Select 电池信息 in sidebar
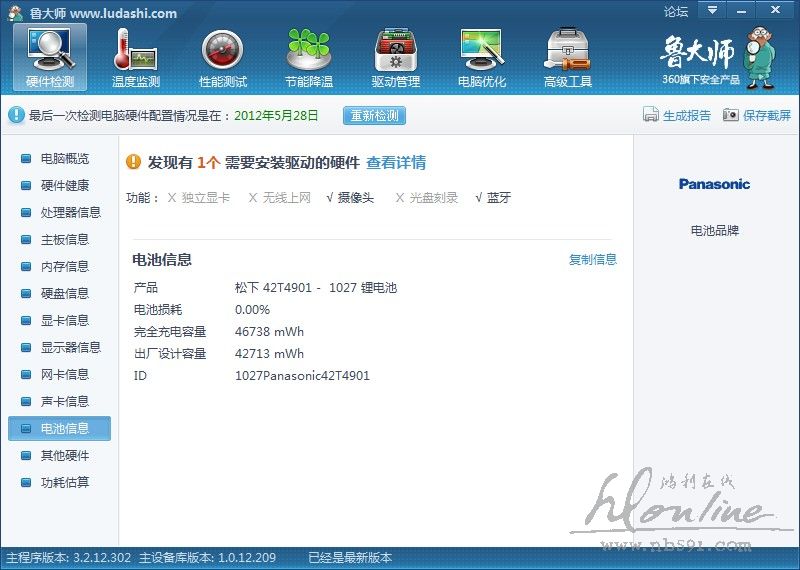 (x=60, y=429)
